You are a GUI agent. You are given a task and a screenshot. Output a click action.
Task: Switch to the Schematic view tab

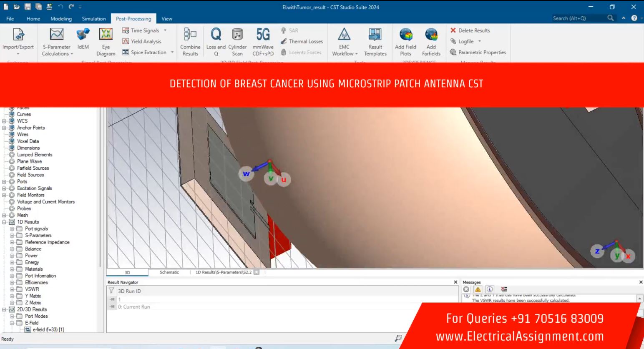pos(169,272)
